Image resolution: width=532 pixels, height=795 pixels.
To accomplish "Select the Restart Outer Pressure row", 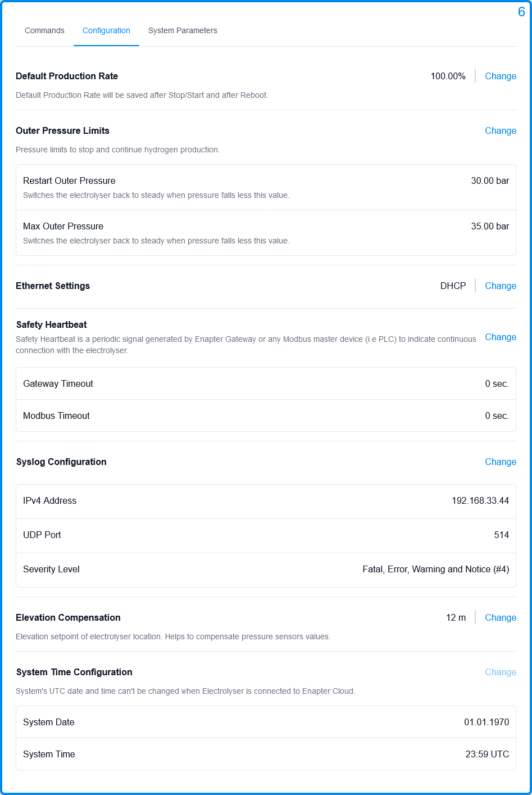I will [266, 187].
